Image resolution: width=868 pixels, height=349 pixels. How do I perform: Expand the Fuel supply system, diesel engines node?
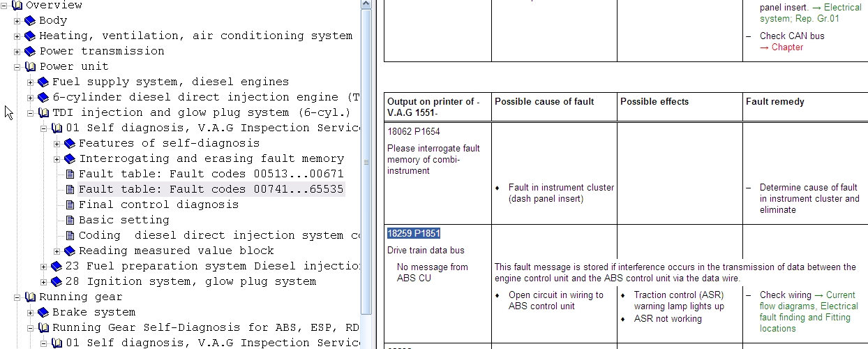(31, 82)
